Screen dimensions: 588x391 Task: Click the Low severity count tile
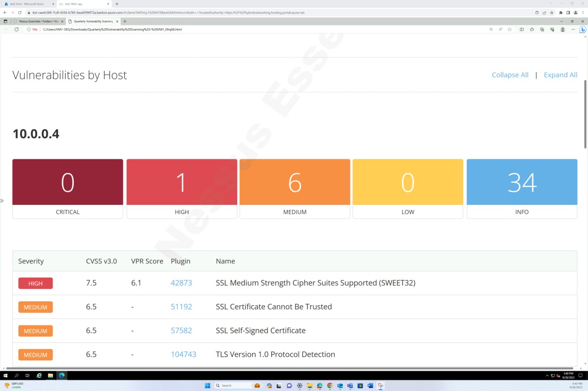[408, 189]
